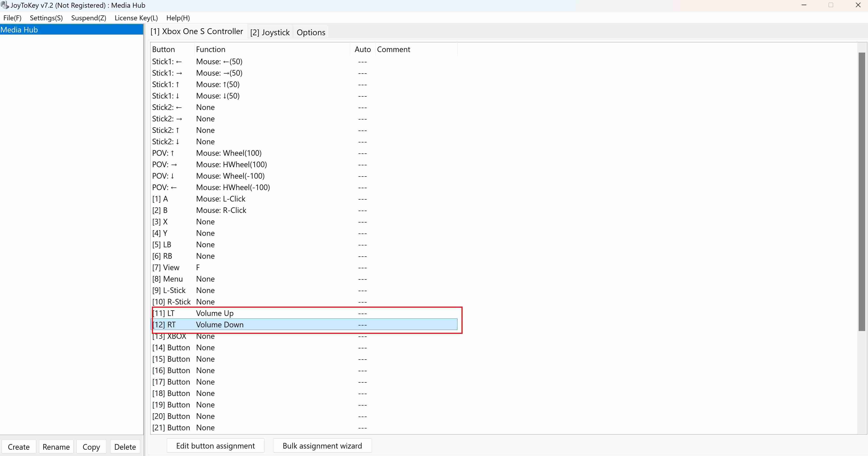
Task: Select the [13] XBOX row
Action: pos(304,336)
